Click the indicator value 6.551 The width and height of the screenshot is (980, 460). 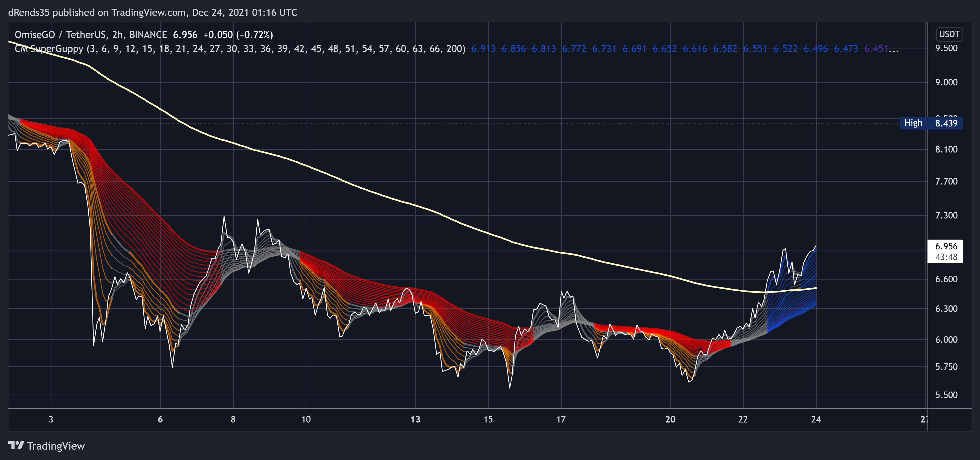[x=755, y=49]
